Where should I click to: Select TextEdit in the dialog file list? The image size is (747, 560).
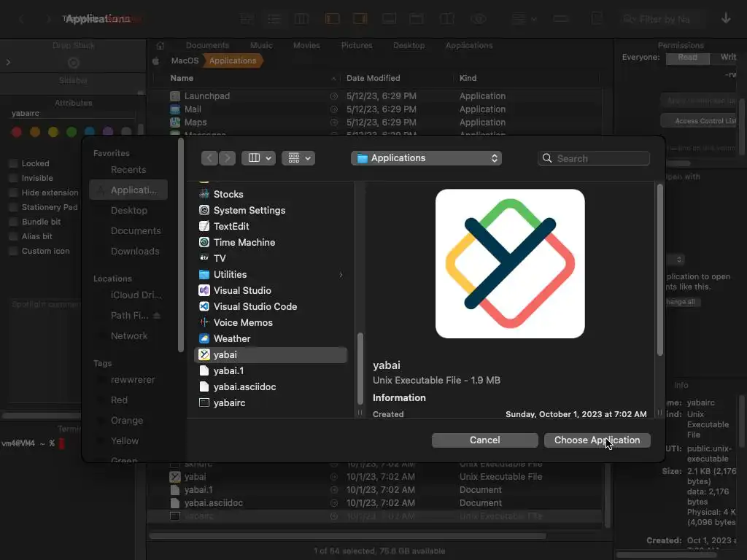point(271,226)
